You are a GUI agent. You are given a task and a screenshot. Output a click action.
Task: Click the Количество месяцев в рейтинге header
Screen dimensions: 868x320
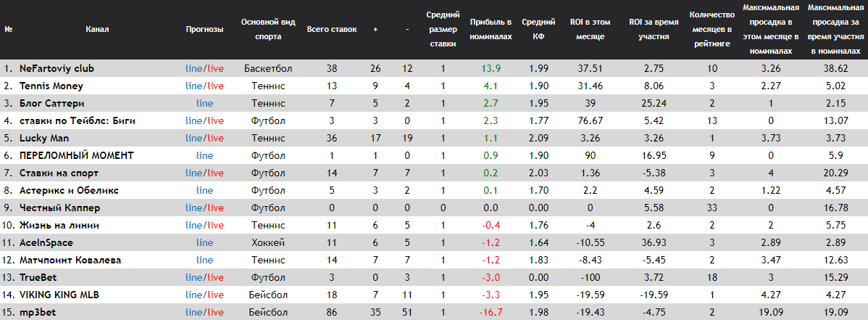710,30
